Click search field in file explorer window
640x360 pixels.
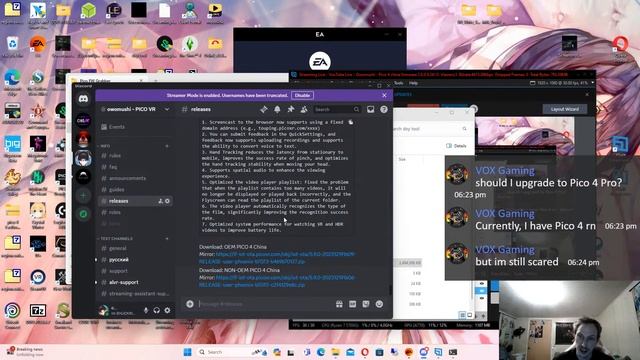pos(430,129)
